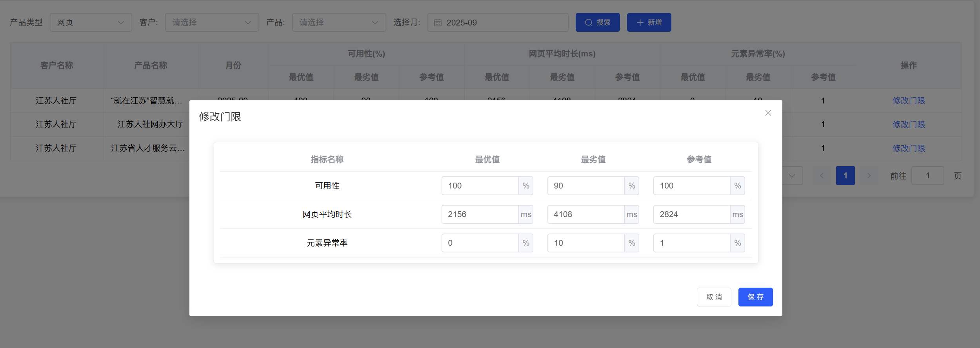The width and height of the screenshot is (980, 348).
Task: Click the 网页平均时长 最劣值 input showing 4108
Action: 586,214
